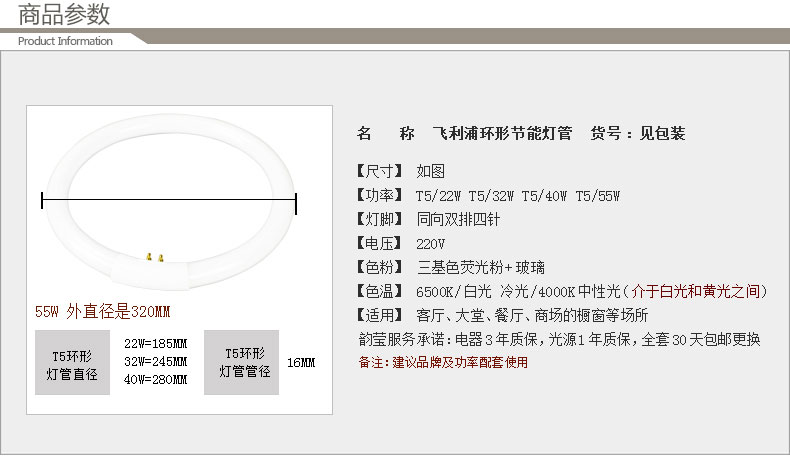
Task: Click the T5/22W power option
Action: coord(438,196)
